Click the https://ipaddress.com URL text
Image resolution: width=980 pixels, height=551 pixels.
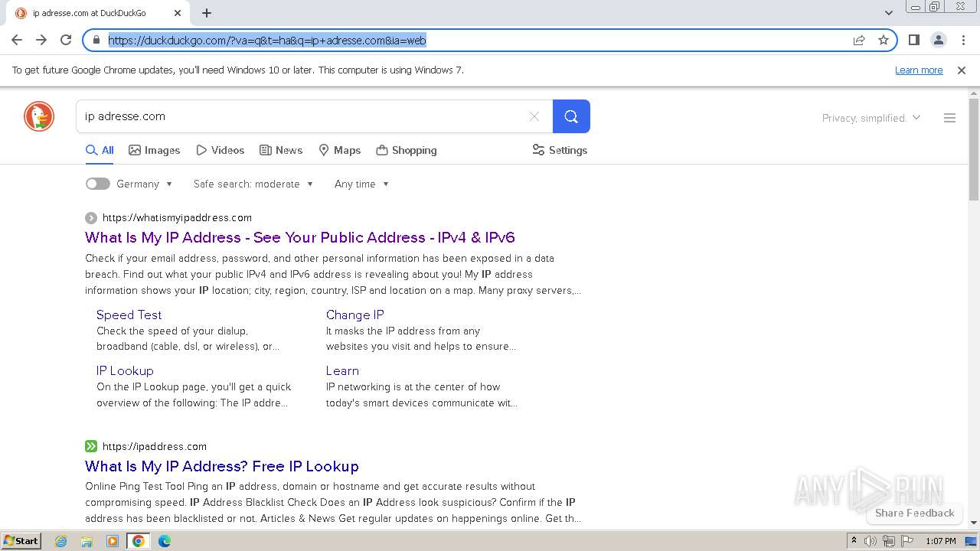click(155, 446)
